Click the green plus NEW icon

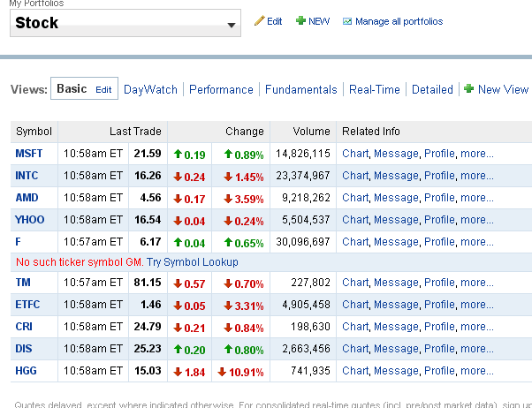(300, 20)
